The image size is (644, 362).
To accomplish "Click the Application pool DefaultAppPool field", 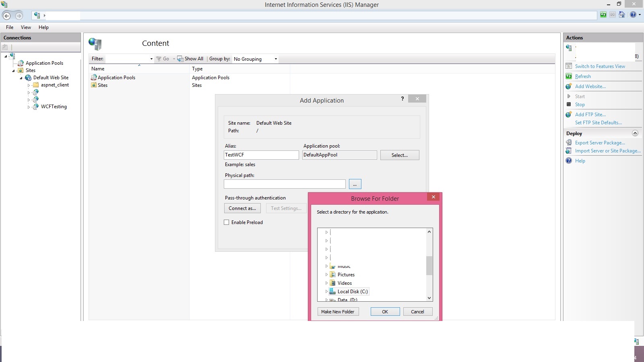I will [339, 155].
